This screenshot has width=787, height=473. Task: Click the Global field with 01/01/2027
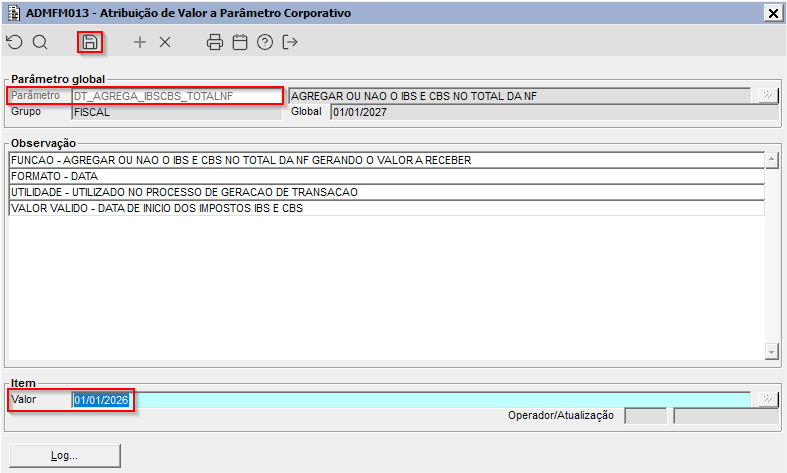[555, 112]
